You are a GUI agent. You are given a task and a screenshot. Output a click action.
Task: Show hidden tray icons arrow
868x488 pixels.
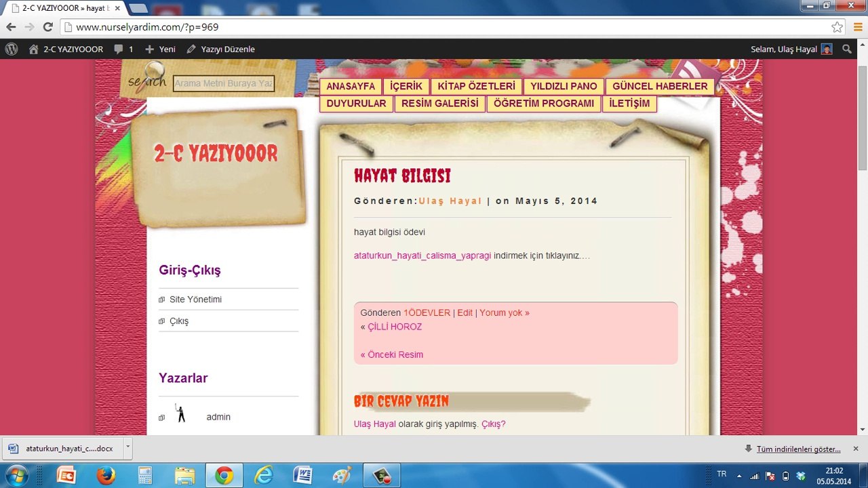coord(739,476)
